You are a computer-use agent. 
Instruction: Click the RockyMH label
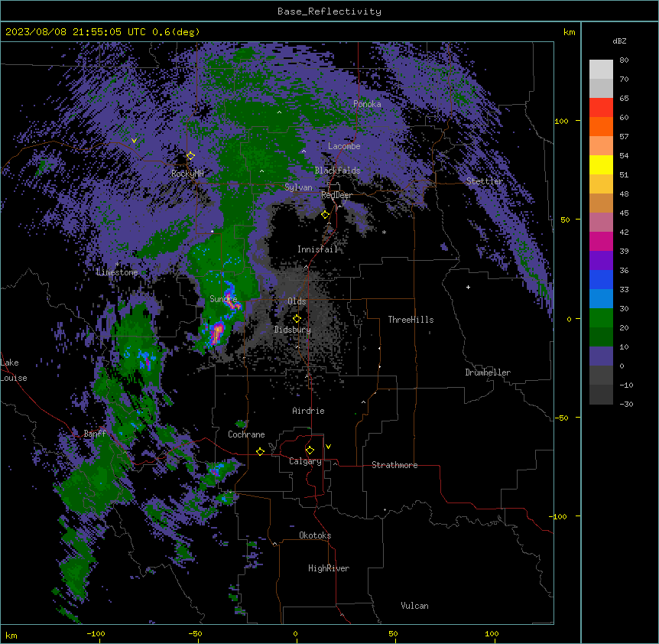point(187,174)
